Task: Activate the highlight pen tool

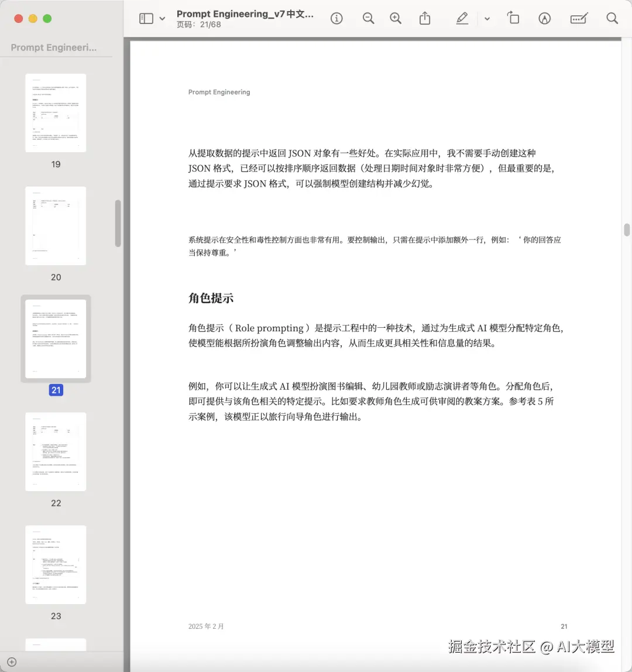Action: [x=462, y=18]
